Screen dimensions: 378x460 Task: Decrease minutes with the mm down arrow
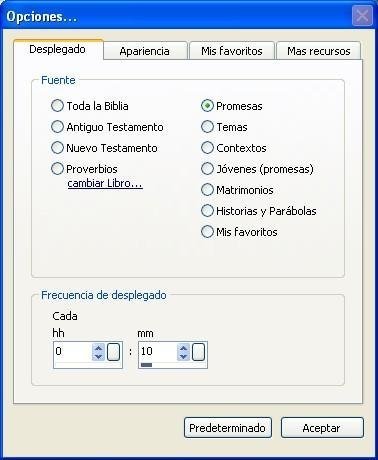[183, 357]
